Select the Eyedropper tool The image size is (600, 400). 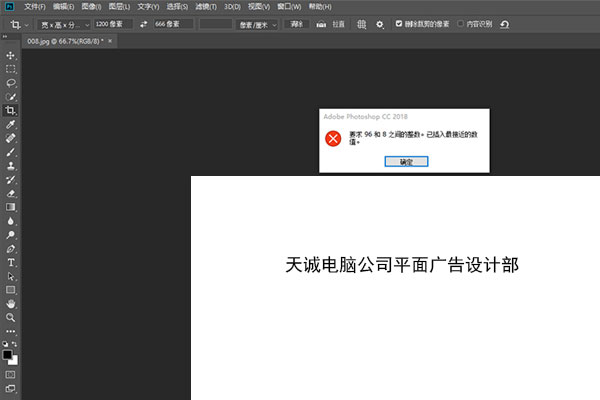(x=11, y=125)
